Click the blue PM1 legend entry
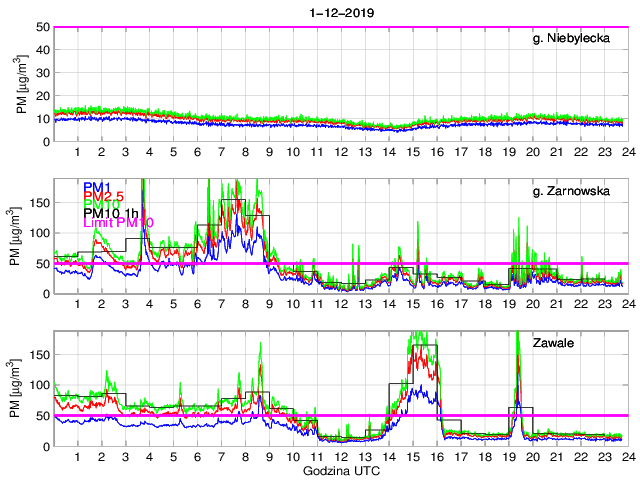Viewport: 640px width, 480px height. [x=97, y=187]
